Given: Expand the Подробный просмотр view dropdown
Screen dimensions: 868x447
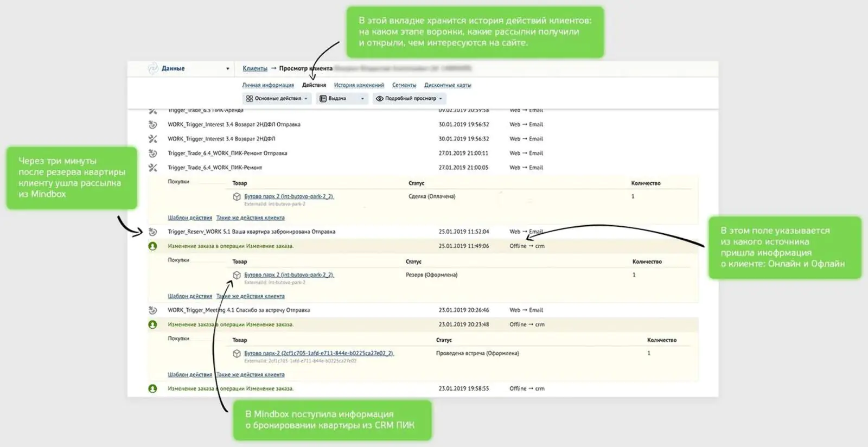Looking at the screenshot, I should [x=410, y=99].
